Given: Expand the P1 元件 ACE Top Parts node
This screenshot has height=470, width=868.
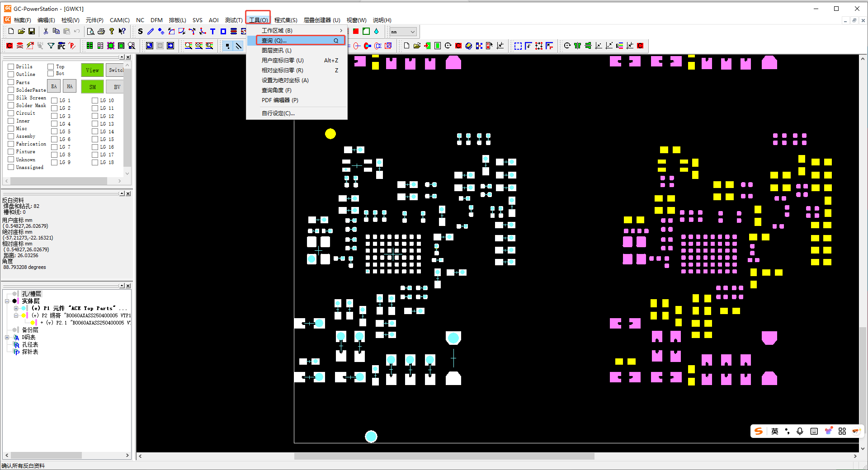Looking at the screenshot, I should pyautogui.click(x=16, y=308).
